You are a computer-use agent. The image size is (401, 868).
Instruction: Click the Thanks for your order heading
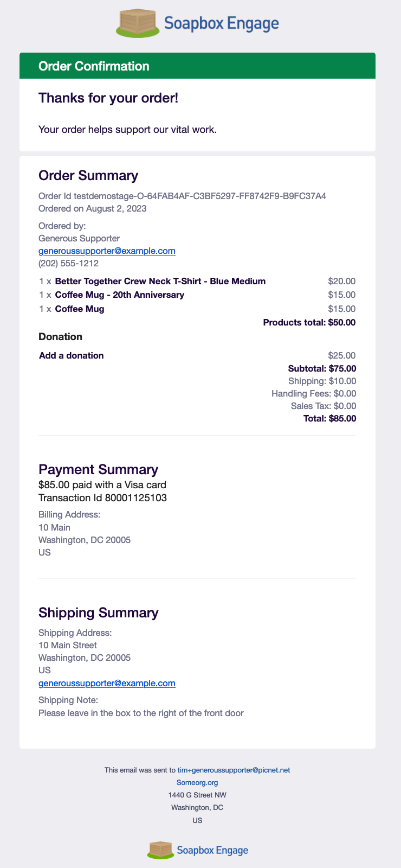pyautogui.click(x=108, y=98)
